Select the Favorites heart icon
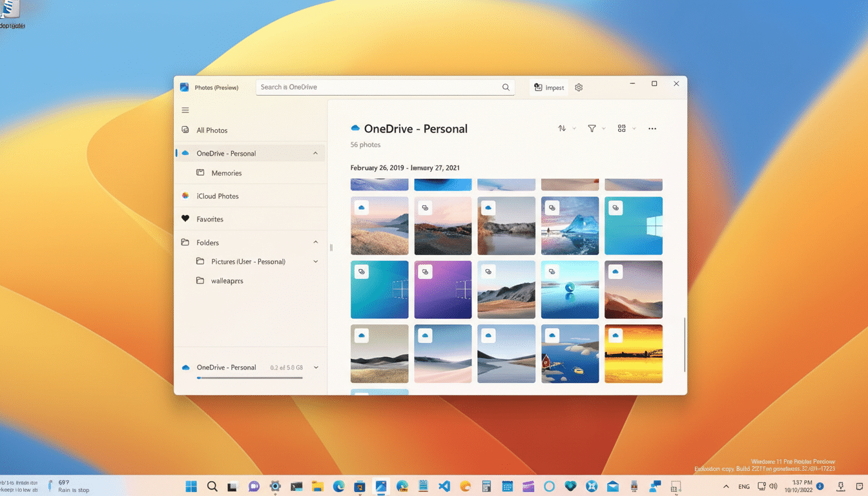The height and width of the screenshot is (496, 868). pos(187,219)
